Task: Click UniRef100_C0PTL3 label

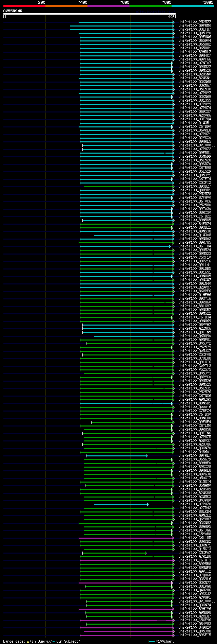Action: point(195,366)
